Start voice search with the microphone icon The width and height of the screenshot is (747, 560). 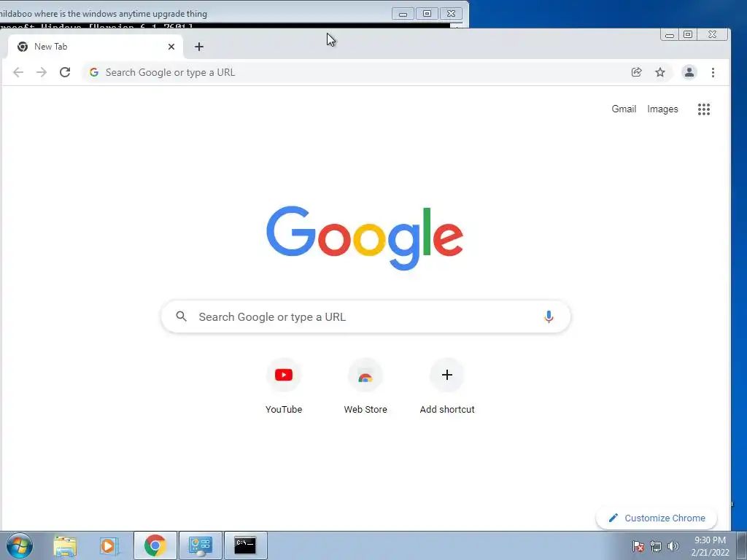pyautogui.click(x=549, y=316)
